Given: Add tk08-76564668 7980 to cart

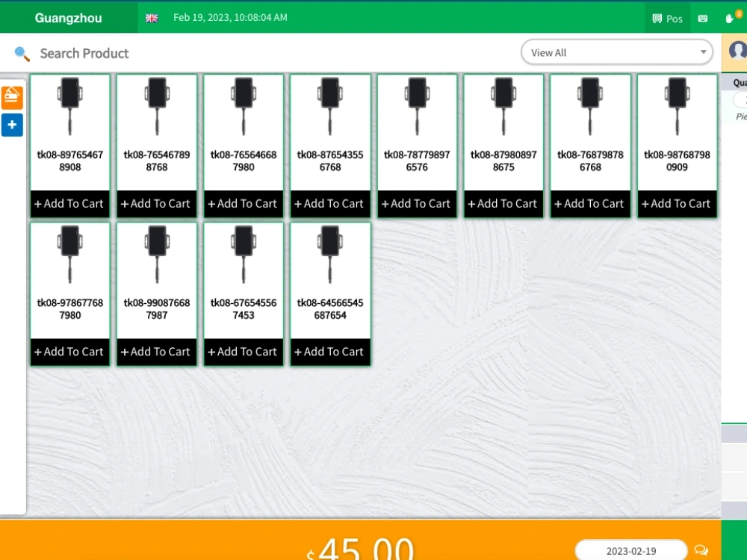Looking at the screenshot, I should [x=244, y=204].
